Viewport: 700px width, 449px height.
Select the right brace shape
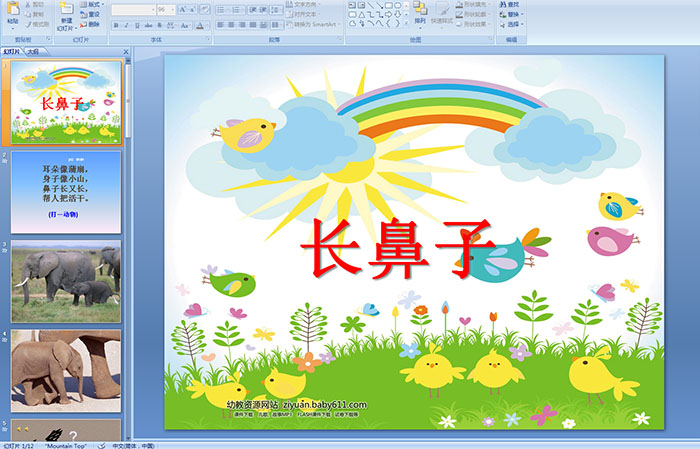coord(397,23)
